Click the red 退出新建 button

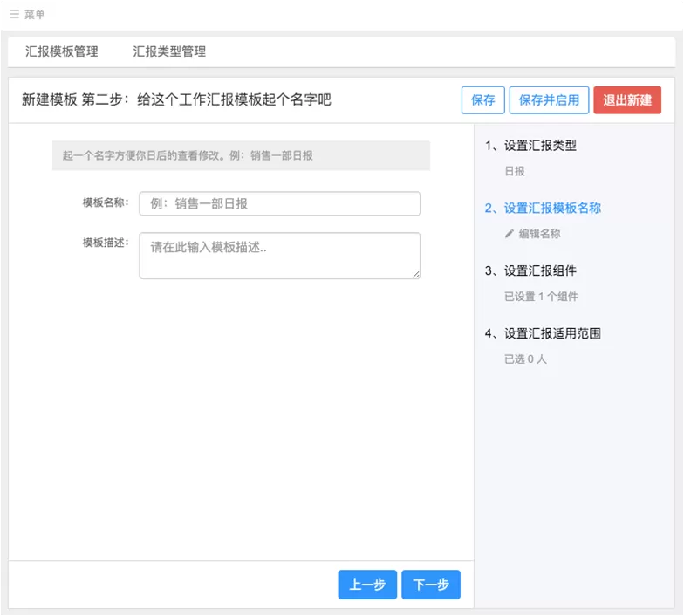(x=627, y=99)
